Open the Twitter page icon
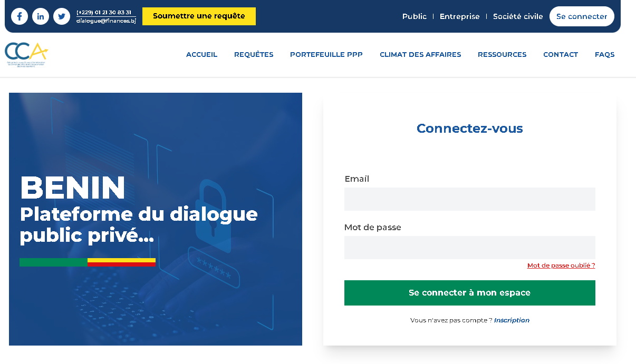636x364 pixels. pos(62,16)
